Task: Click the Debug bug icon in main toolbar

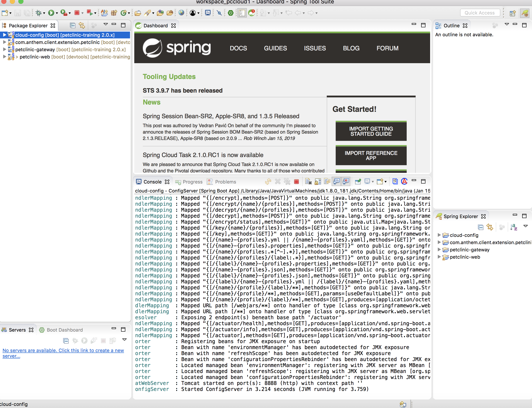Action: pyautogui.click(x=39, y=13)
